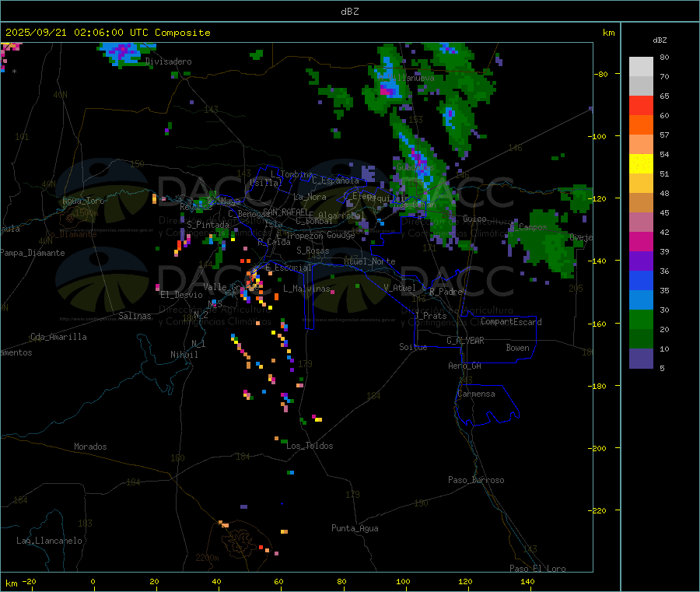
Task: Click the 'S_Rosas' map label
Action: pyautogui.click(x=313, y=250)
